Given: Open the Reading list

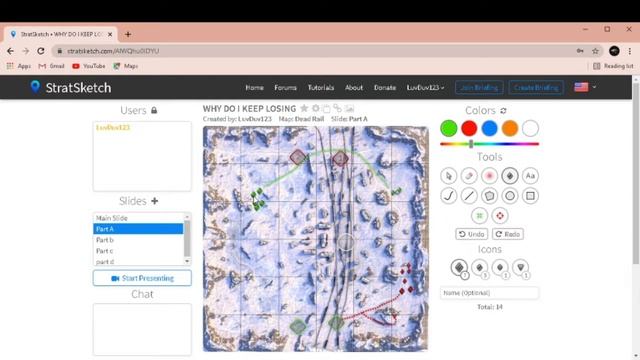Looking at the screenshot, I should tap(613, 66).
